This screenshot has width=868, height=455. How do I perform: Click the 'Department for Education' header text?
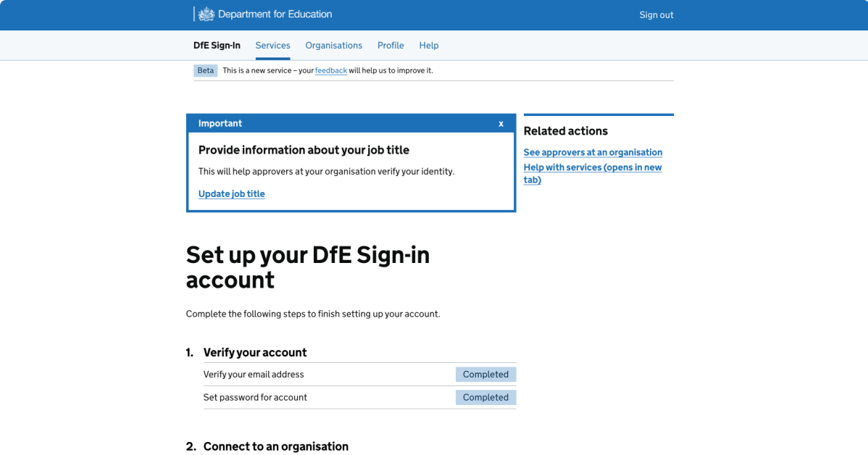275,14
